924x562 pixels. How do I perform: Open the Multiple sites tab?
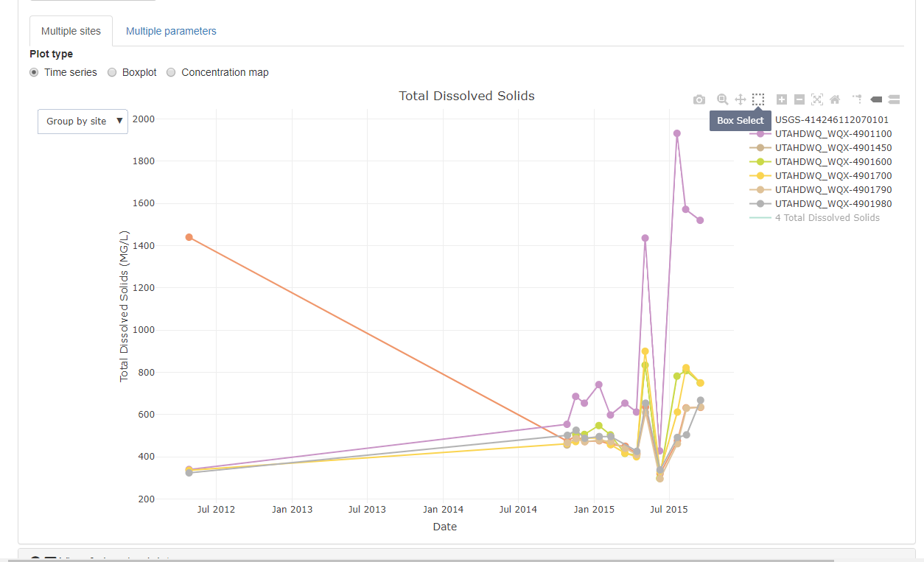click(71, 31)
